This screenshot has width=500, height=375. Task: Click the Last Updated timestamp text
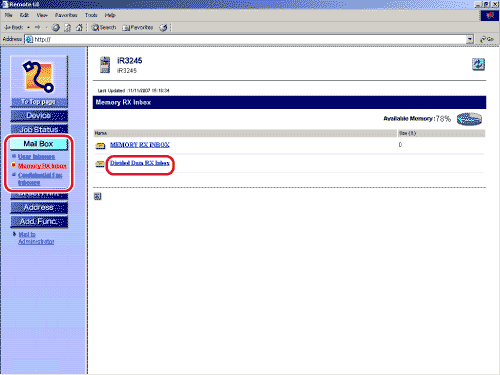pos(134,91)
